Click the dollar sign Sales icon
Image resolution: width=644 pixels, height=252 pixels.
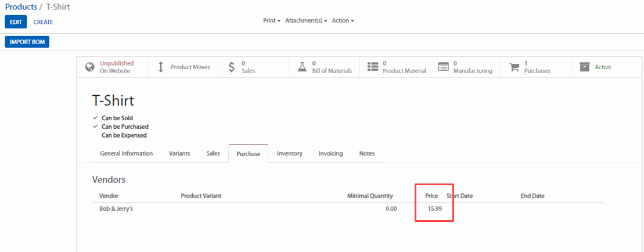(x=232, y=67)
